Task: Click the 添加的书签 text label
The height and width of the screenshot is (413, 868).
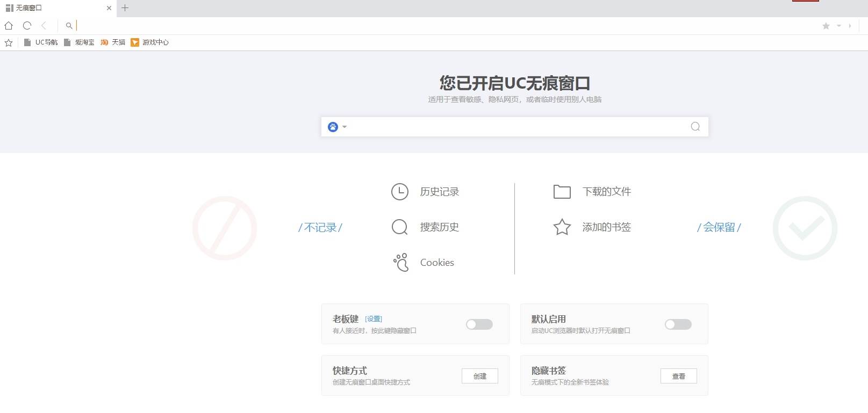Action: (607, 227)
